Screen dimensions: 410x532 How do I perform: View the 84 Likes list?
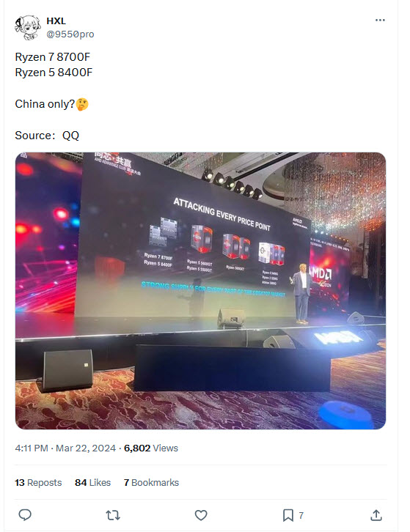point(92,482)
